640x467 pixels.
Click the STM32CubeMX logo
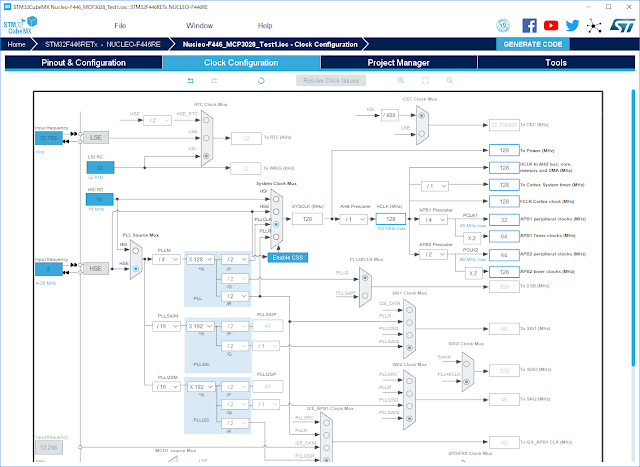pos(20,25)
